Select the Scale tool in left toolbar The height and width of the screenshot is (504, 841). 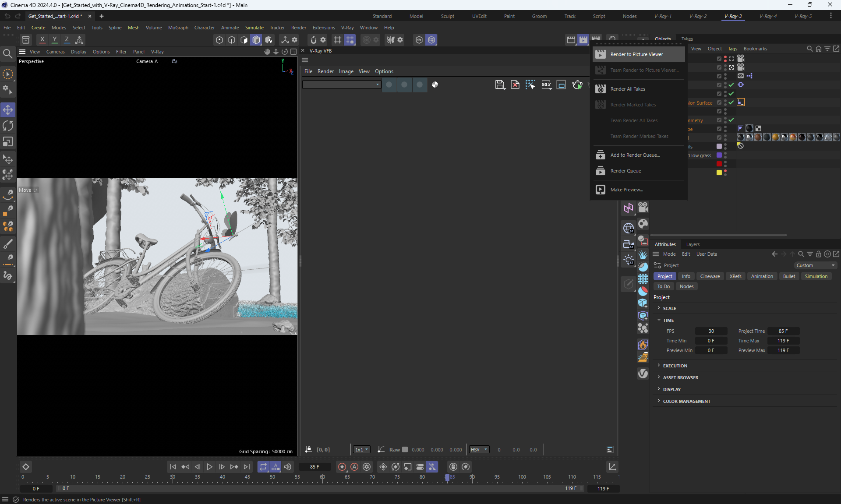[8, 142]
